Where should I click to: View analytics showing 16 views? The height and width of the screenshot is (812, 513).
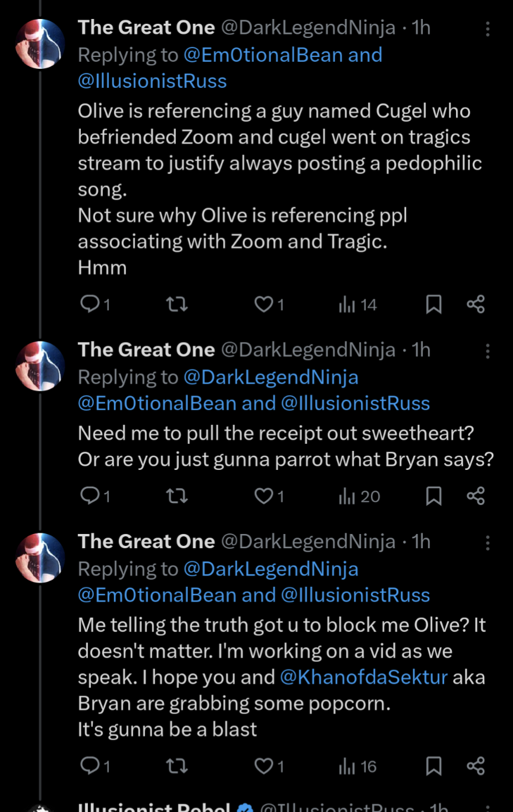pos(358,766)
